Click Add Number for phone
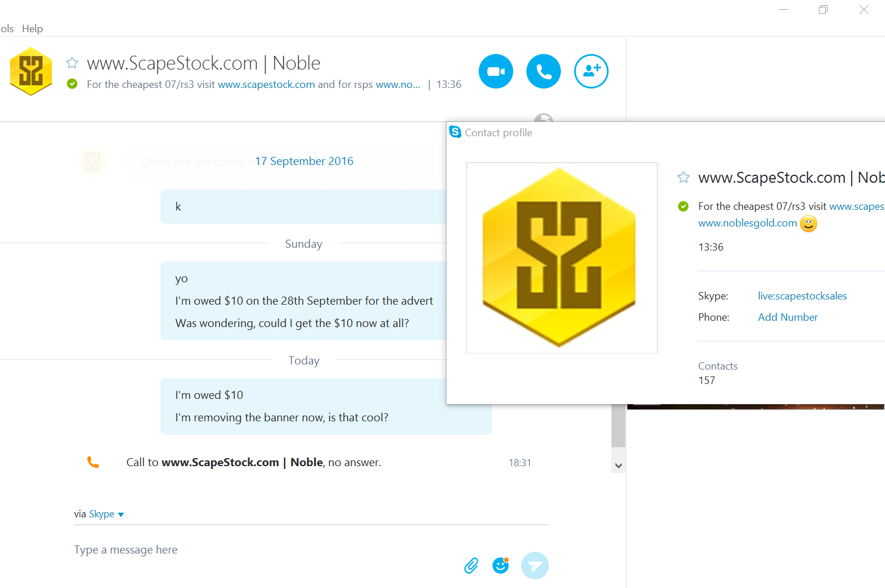 [787, 317]
